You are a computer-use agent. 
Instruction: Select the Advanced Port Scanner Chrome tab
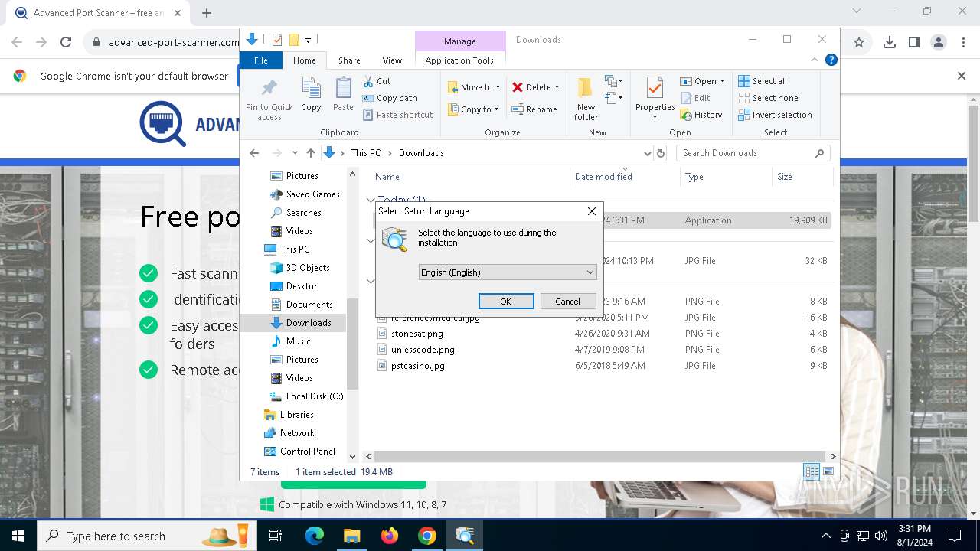97,13
